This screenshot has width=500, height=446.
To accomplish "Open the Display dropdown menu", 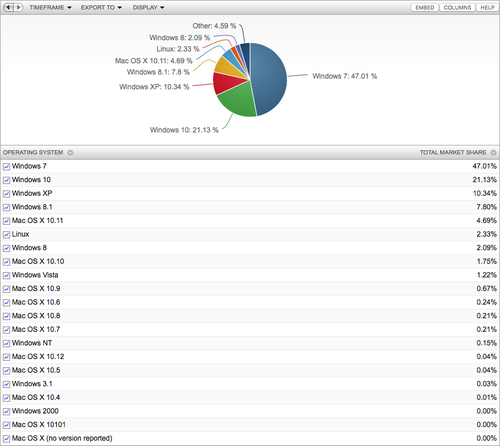I will [148, 7].
